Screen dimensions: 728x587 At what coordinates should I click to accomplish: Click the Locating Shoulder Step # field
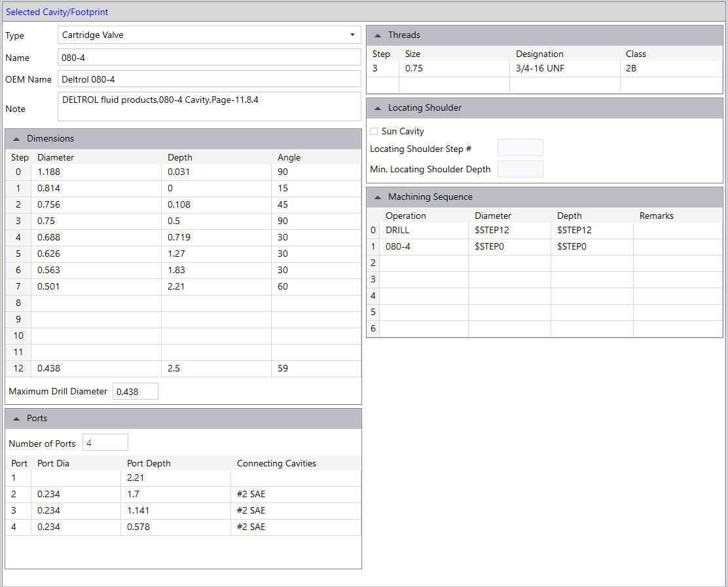520,148
